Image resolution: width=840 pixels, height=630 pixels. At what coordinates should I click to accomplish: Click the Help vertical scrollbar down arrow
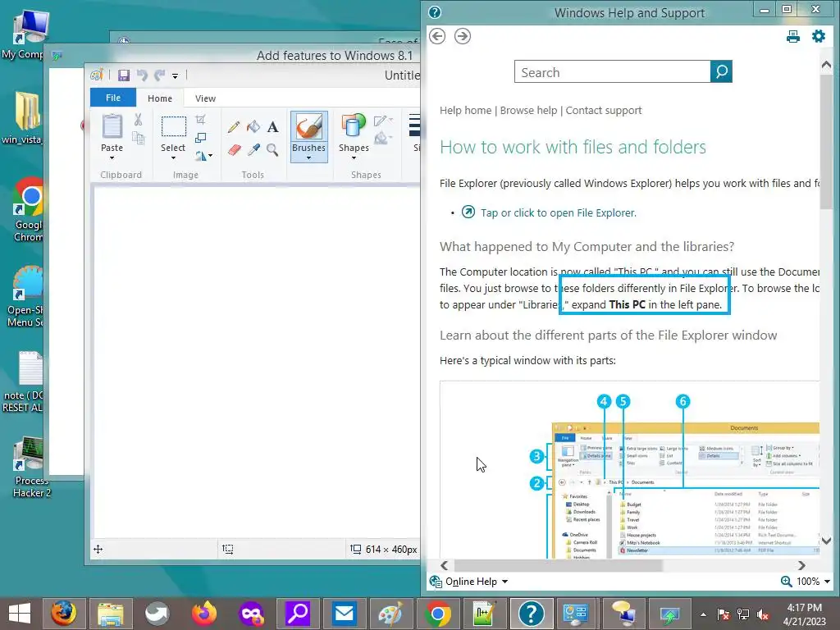pyautogui.click(x=826, y=541)
